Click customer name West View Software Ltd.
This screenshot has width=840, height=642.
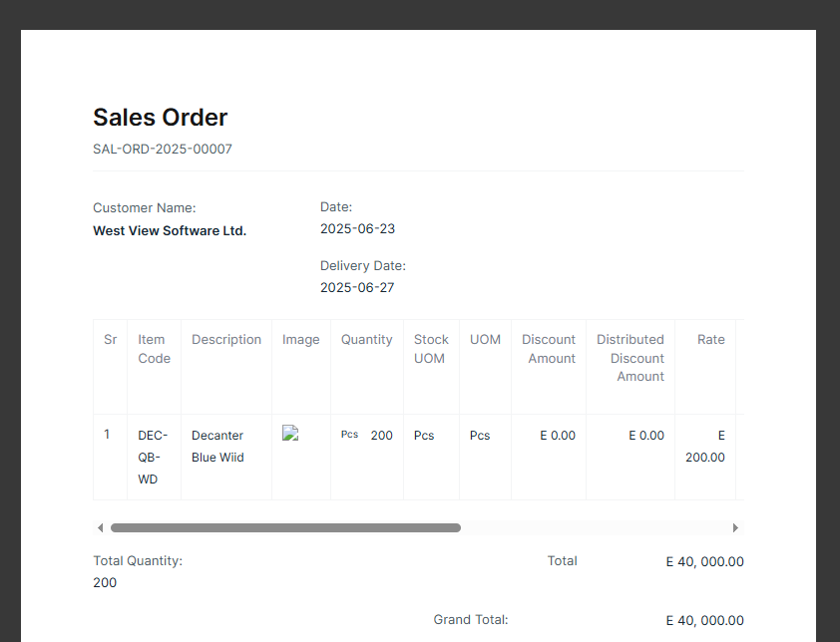click(x=170, y=230)
